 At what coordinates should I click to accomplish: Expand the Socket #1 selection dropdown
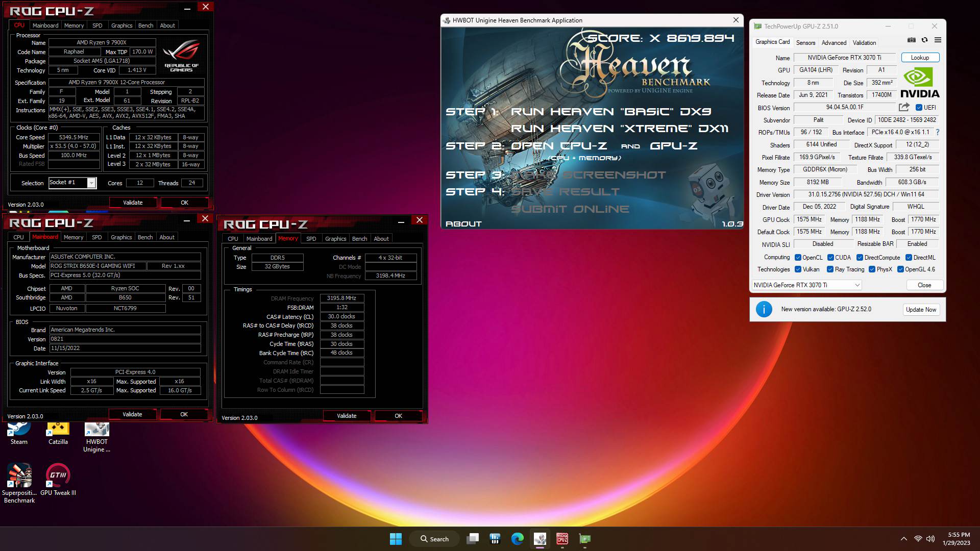[91, 183]
